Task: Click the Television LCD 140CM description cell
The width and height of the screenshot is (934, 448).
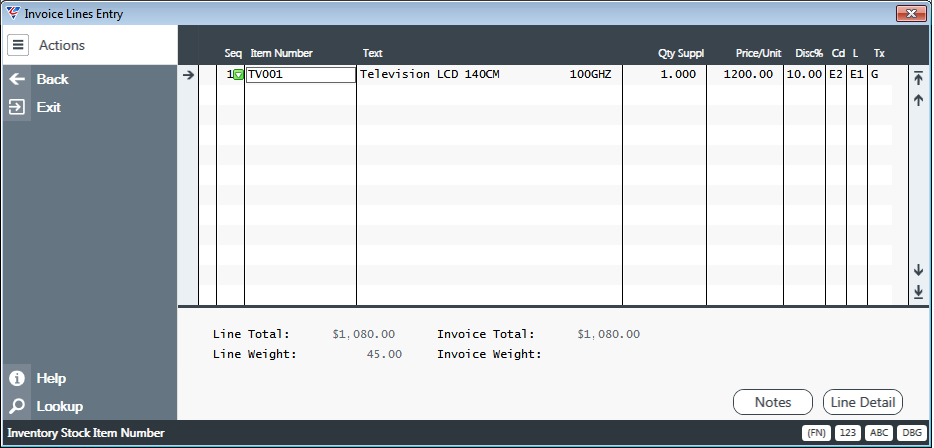Action: [429, 74]
